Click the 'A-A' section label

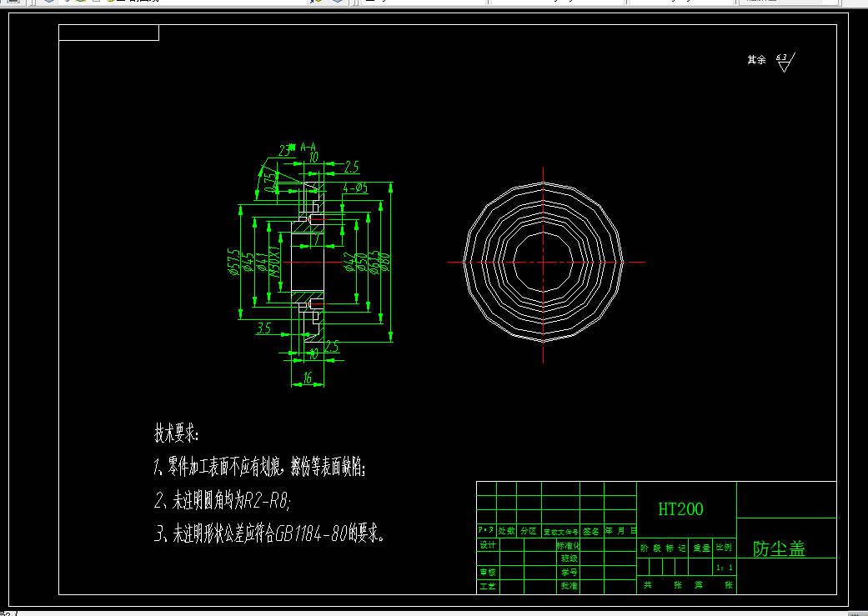309,148
